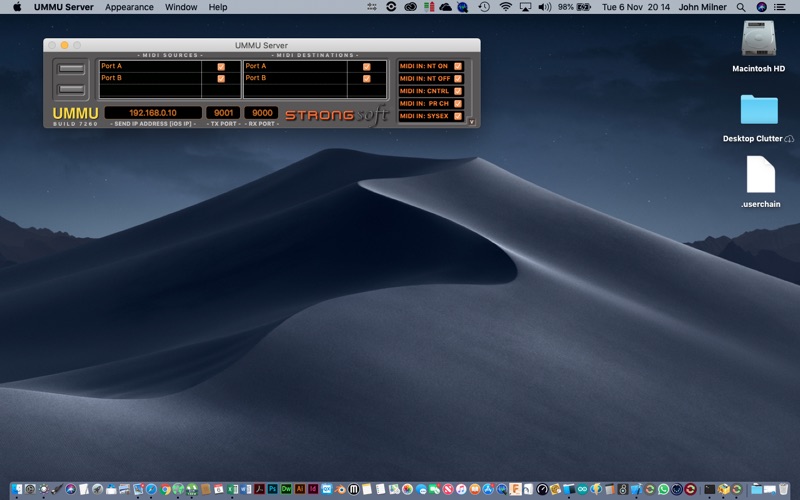Edit the RX port 9000 field
Image resolution: width=800 pixels, height=500 pixels.
261,113
